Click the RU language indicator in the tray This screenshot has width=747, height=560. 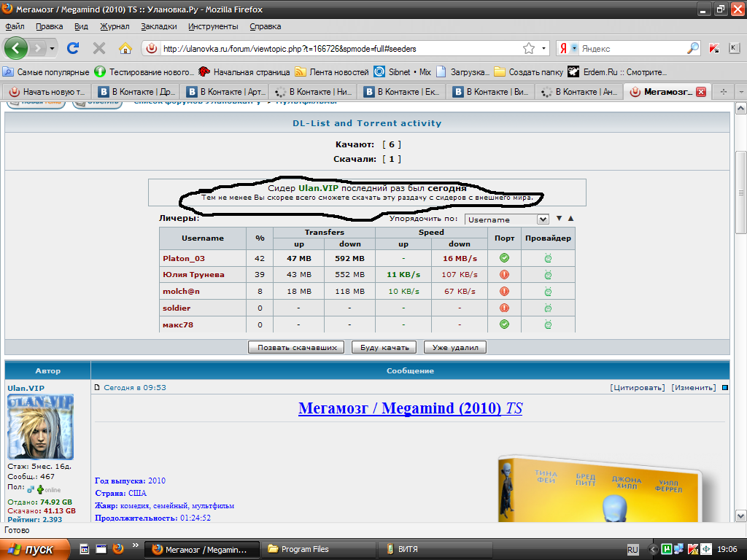pos(632,550)
